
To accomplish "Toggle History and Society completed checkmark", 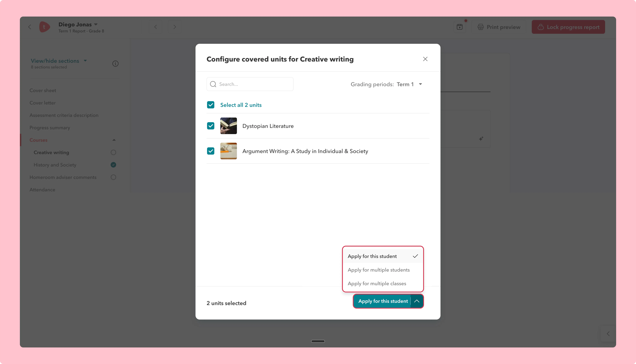I will [x=113, y=165].
